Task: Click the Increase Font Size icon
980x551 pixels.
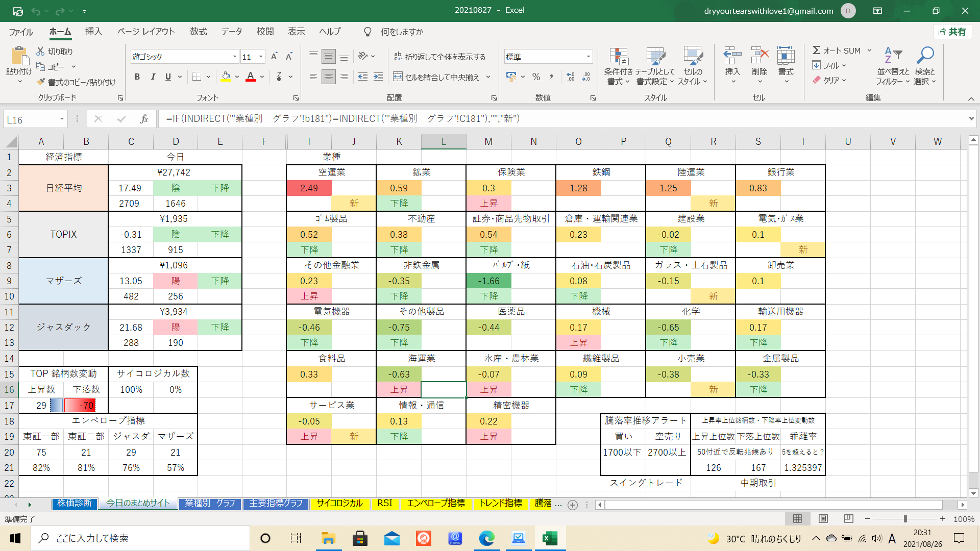Action: [x=274, y=57]
